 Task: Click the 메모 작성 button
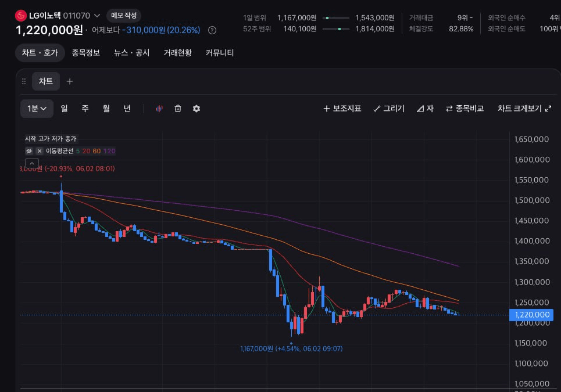click(124, 16)
